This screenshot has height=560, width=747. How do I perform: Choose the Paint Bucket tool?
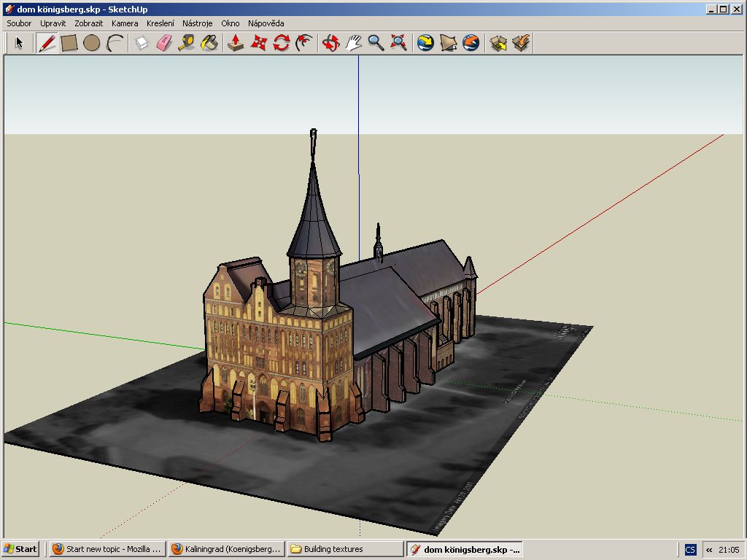point(209,43)
